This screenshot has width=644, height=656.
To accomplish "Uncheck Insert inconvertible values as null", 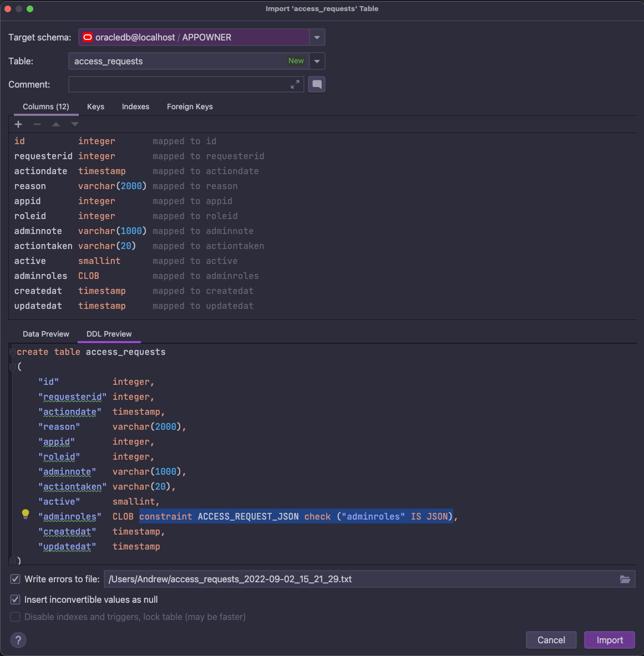I will click(16, 599).
